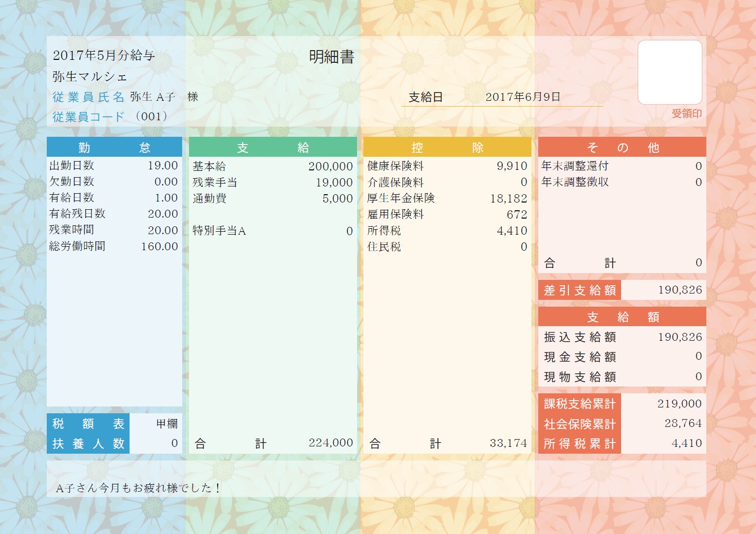Screen dimensions: 756x534
Task: Click the 支給 green section header
Action: pos(273,147)
